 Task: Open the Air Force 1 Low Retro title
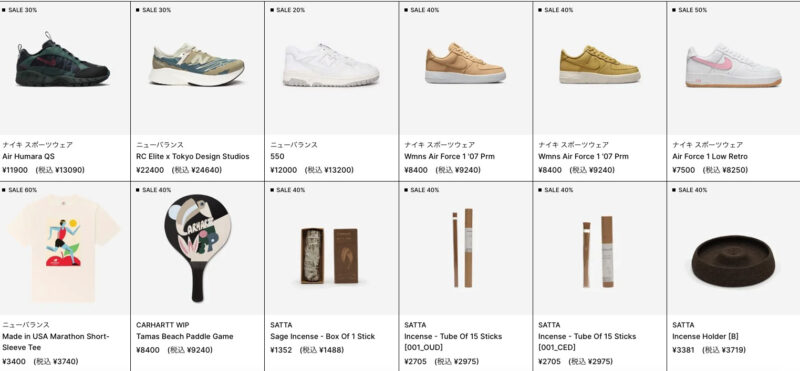click(710, 157)
